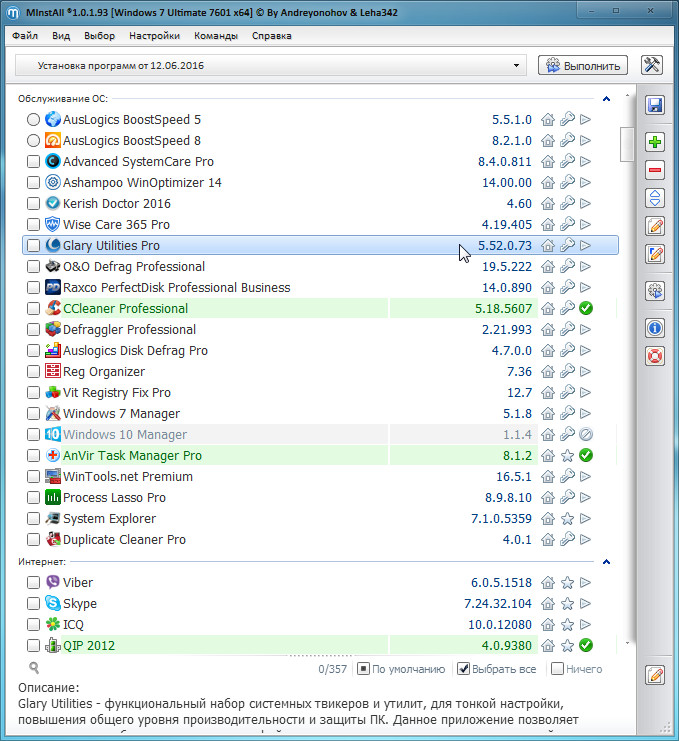Click version '19.5.222' of O&O Defrag
The height and width of the screenshot is (741, 679).
507,267
